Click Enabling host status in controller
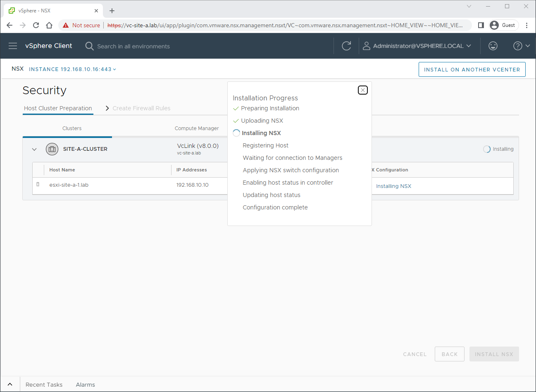This screenshot has width=536, height=392. click(x=288, y=183)
